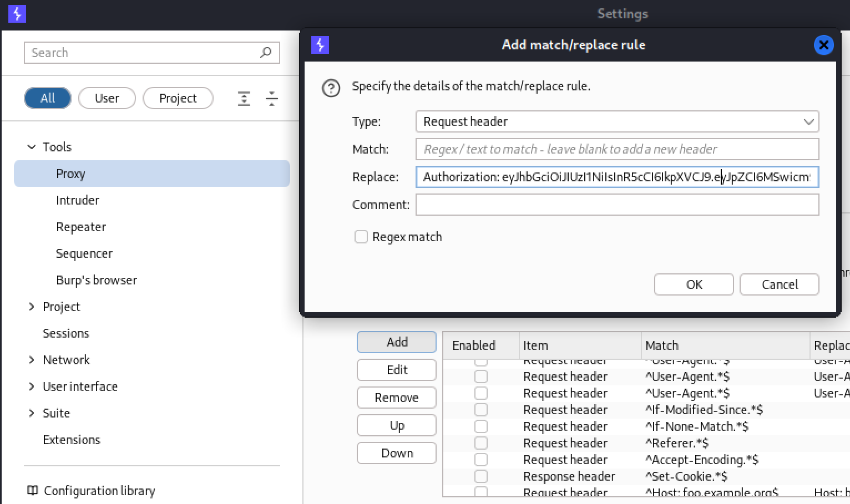
Task: Click the expand all sections icon
Action: 244,99
